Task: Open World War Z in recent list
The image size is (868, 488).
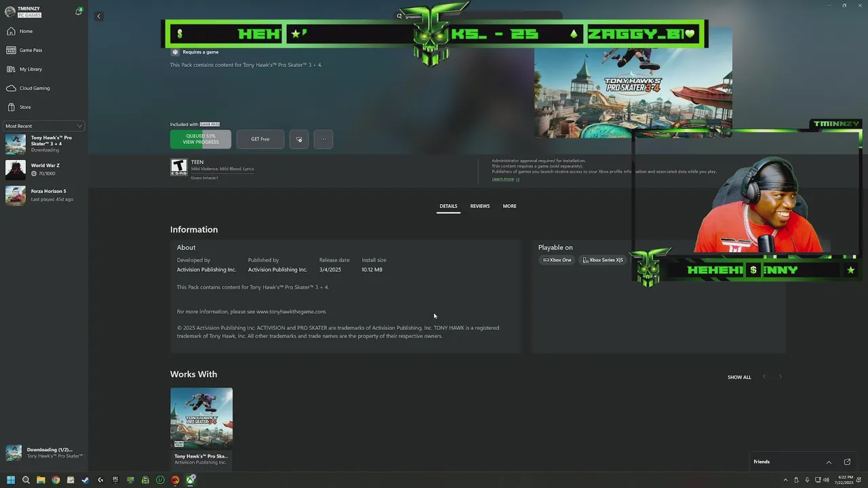Action: (x=43, y=169)
